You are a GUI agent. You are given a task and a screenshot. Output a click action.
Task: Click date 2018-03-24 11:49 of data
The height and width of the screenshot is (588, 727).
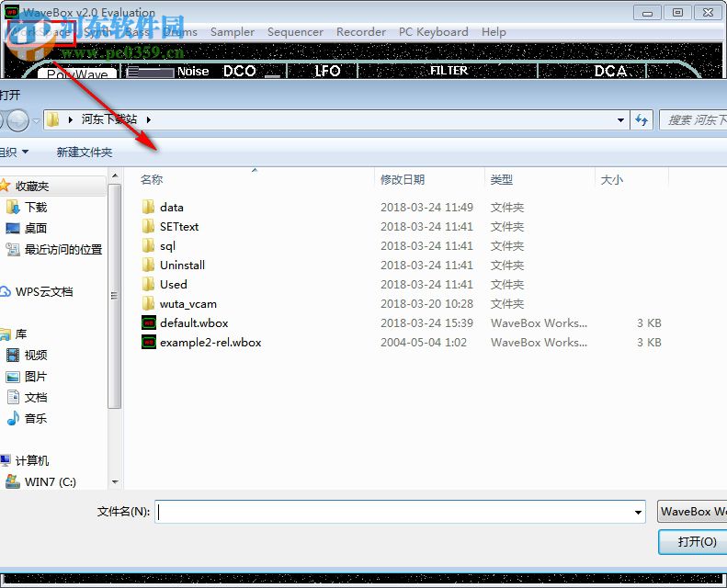[426, 207]
